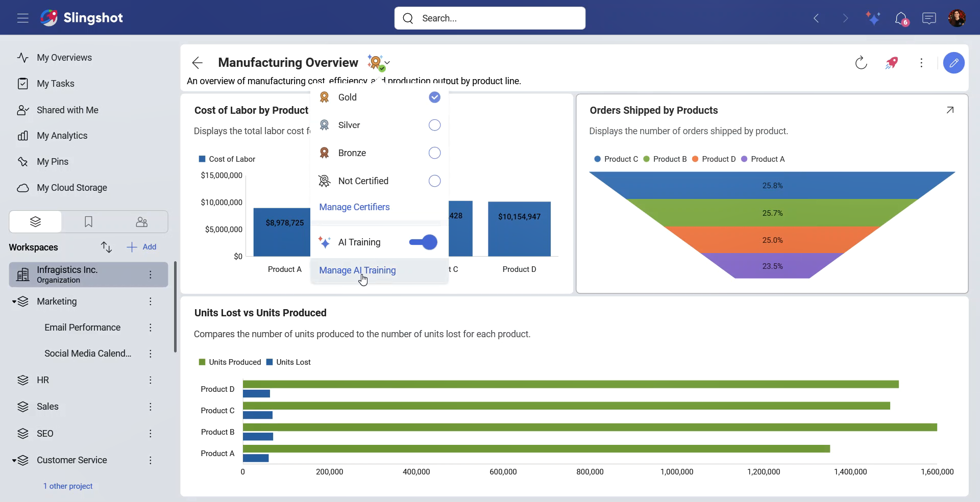Open the Email Performance project
Screen dimensions: 980x502
82,328
